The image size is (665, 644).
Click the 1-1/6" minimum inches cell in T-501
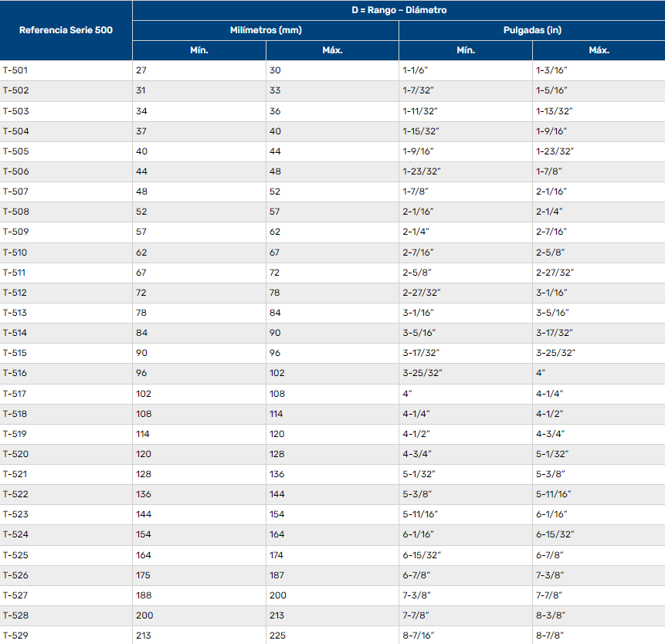(x=419, y=70)
